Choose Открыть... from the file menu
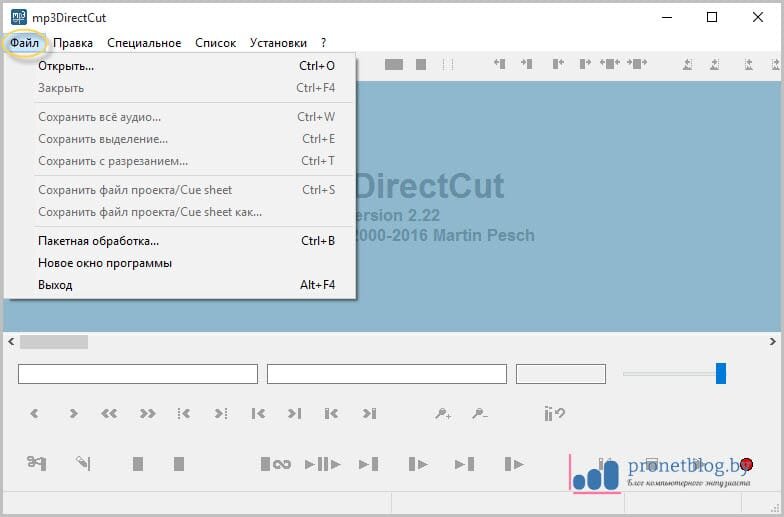The height and width of the screenshot is (517, 784). [x=180, y=66]
